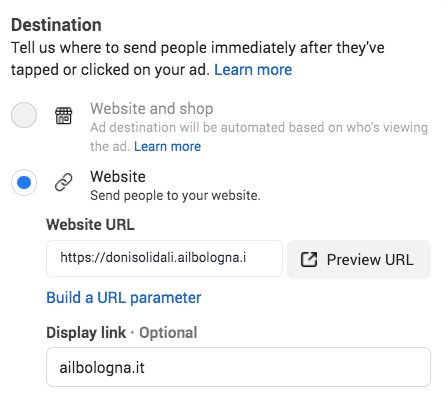Focus the Website URL input field
Image resolution: width=448 pixels, height=395 pixels.
[164, 258]
